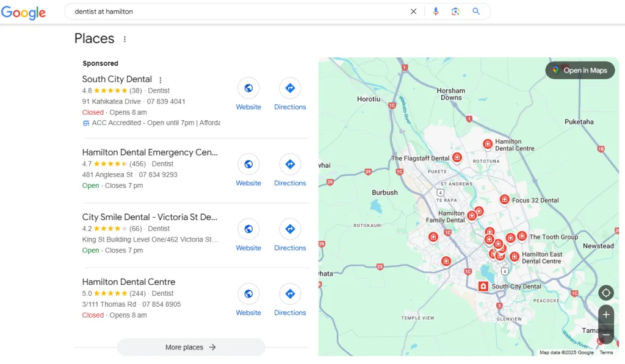This screenshot has height=364, width=625.
Task: Clear the search box with X icon
Action: pyautogui.click(x=413, y=12)
